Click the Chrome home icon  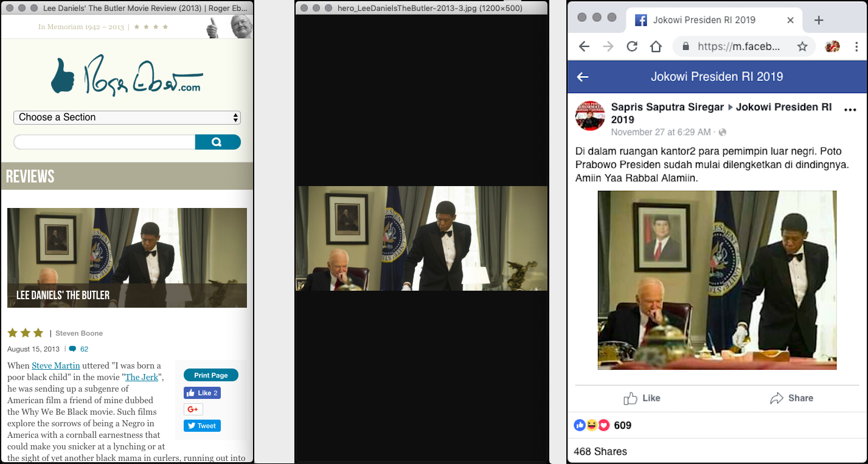656,47
